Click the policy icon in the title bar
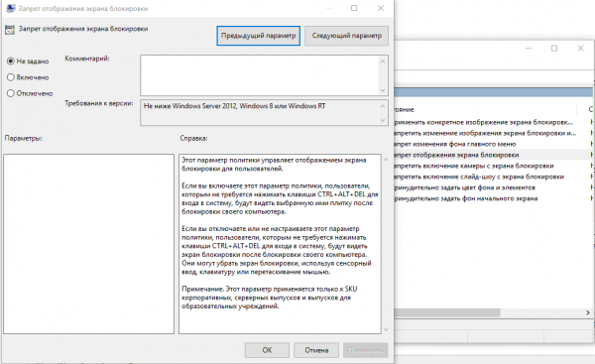The height and width of the screenshot is (364, 595). 11,8
